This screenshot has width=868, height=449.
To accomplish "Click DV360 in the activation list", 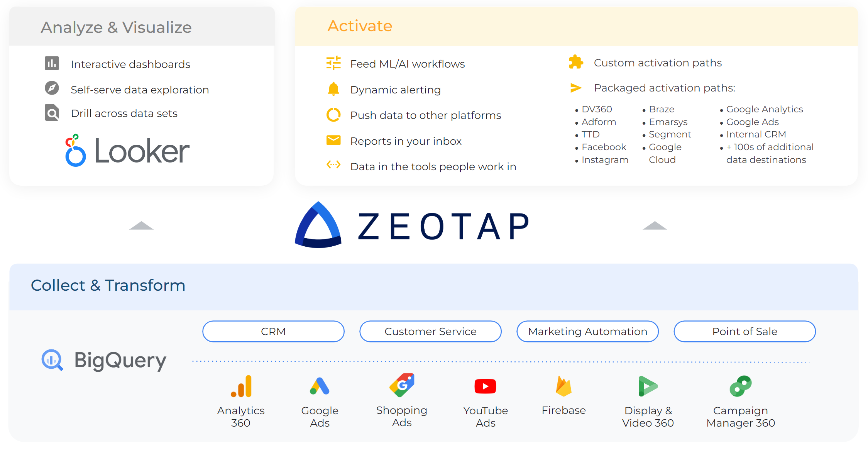I will click(x=597, y=109).
